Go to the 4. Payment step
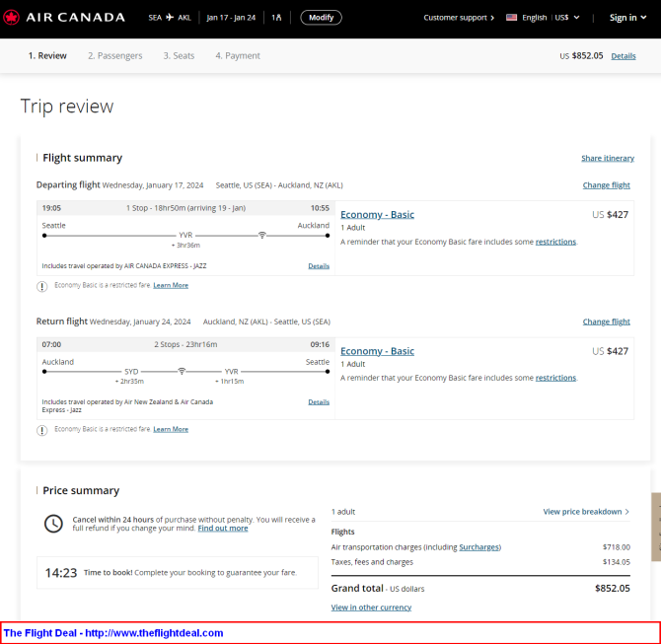The height and width of the screenshot is (644, 661). (x=238, y=55)
